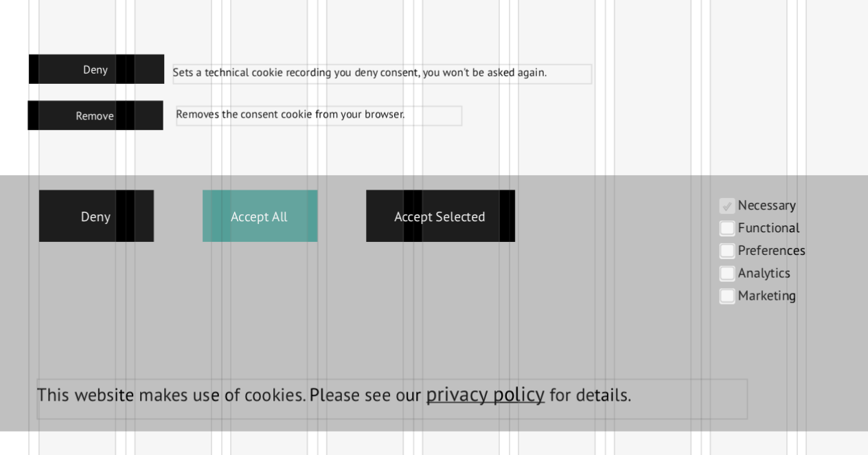The width and height of the screenshot is (868, 455).
Task: Click the Accept Selected button
Action: click(440, 217)
